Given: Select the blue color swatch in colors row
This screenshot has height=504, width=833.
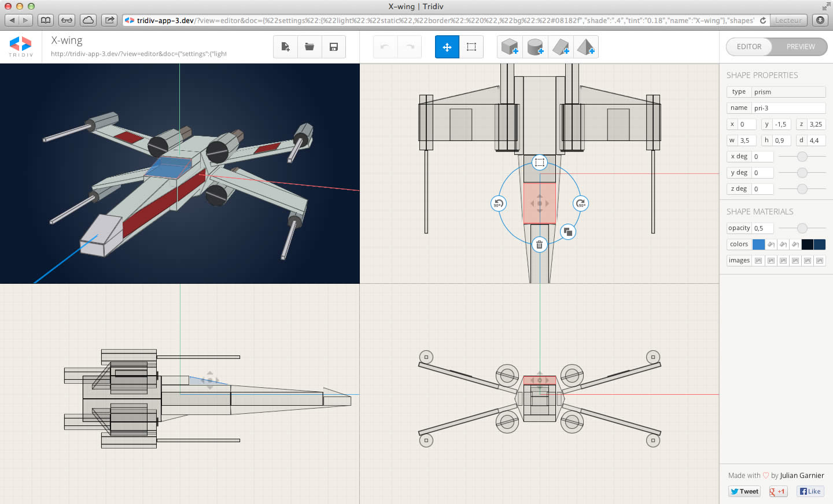Looking at the screenshot, I should tap(760, 244).
